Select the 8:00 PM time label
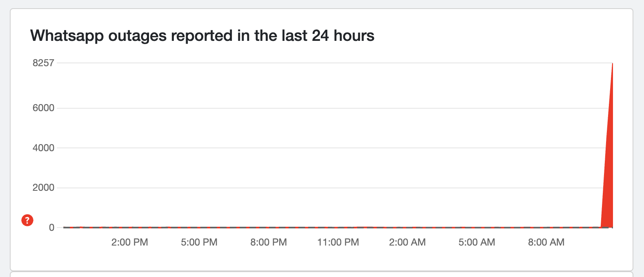 tap(269, 242)
